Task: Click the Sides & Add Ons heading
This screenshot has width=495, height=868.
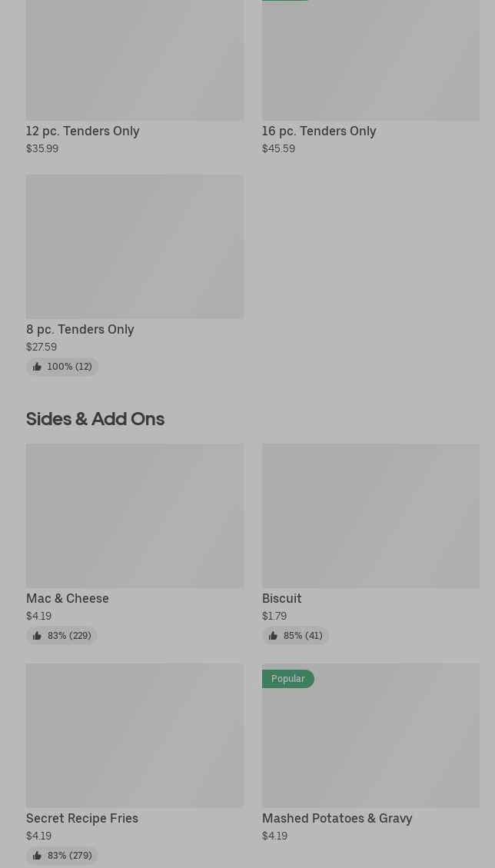Action: (x=95, y=419)
